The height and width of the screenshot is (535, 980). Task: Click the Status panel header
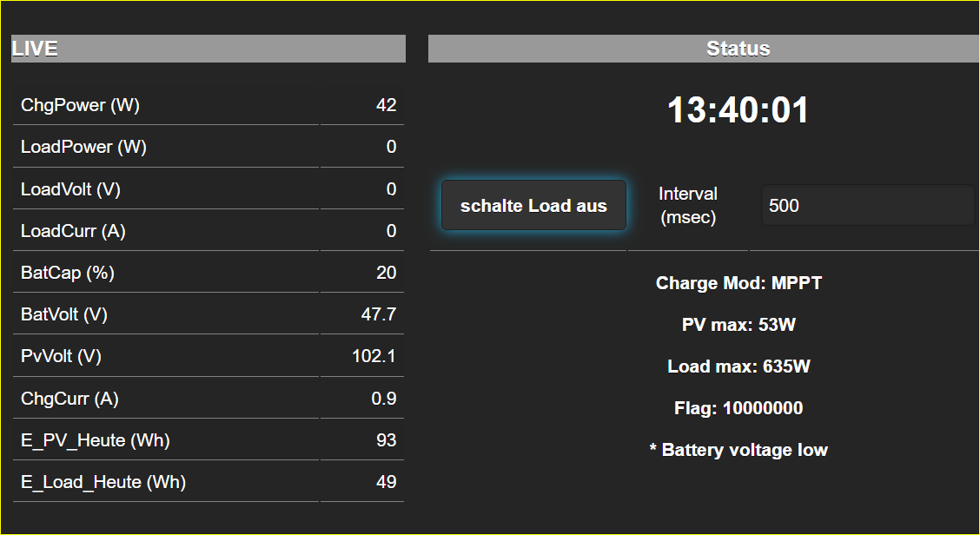[738, 49]
